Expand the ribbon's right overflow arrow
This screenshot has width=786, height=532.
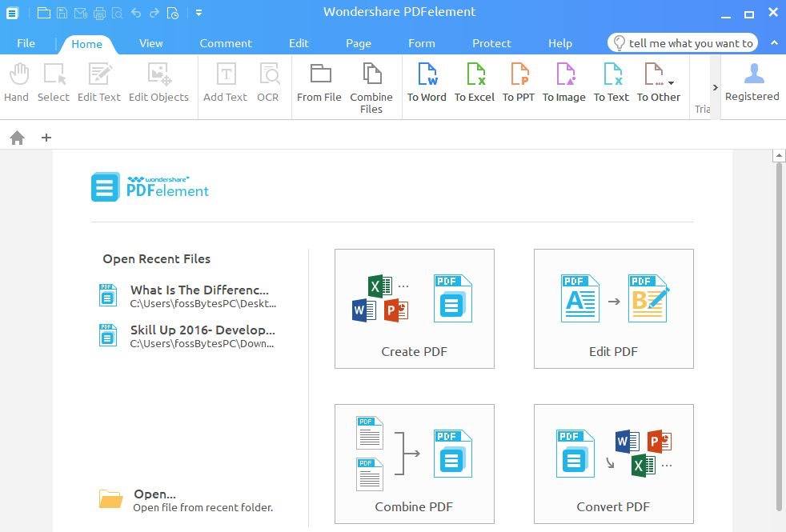coord(715,87)
